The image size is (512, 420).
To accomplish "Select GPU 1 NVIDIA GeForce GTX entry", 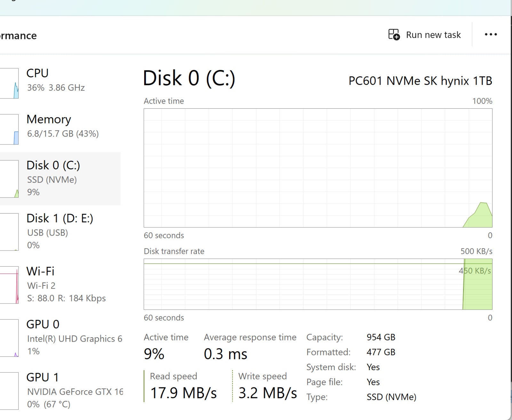I will [74, 390].
